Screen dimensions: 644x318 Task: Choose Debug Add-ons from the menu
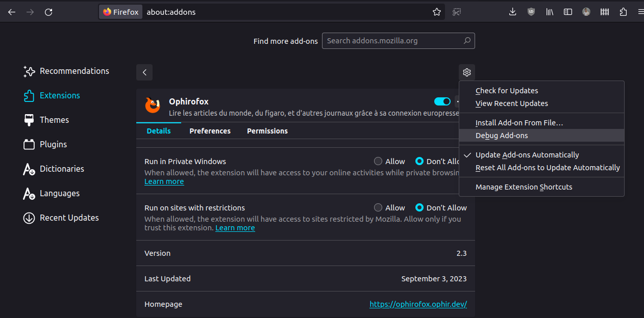pyautogui.click(x=502, y=136)
